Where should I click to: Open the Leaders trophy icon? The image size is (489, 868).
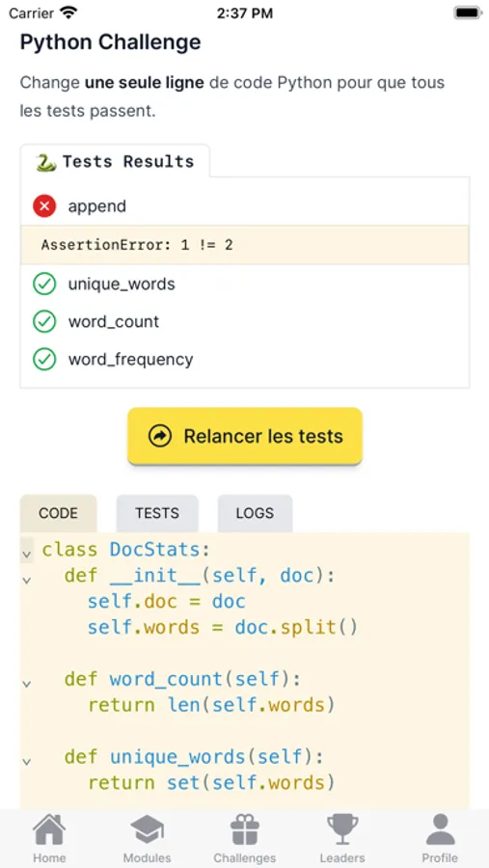pos(342,829)
